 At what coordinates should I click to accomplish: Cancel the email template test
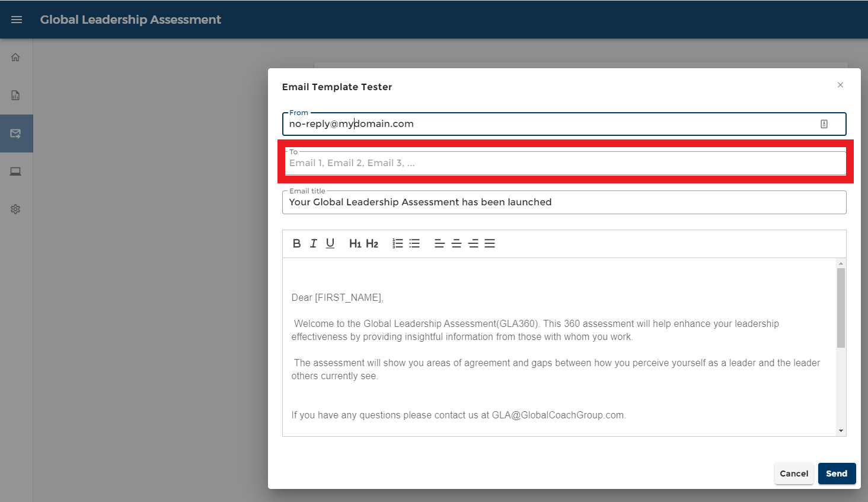pos(794,474)
